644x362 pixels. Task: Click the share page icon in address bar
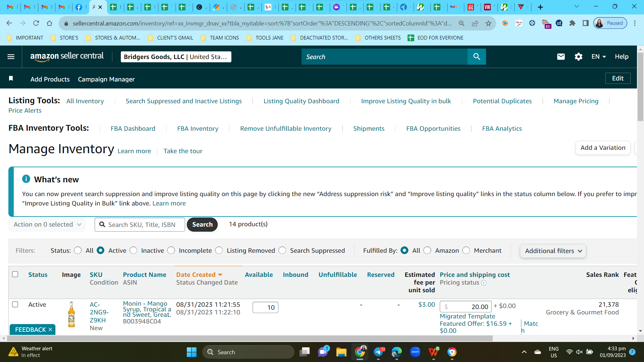pos(475,23)
